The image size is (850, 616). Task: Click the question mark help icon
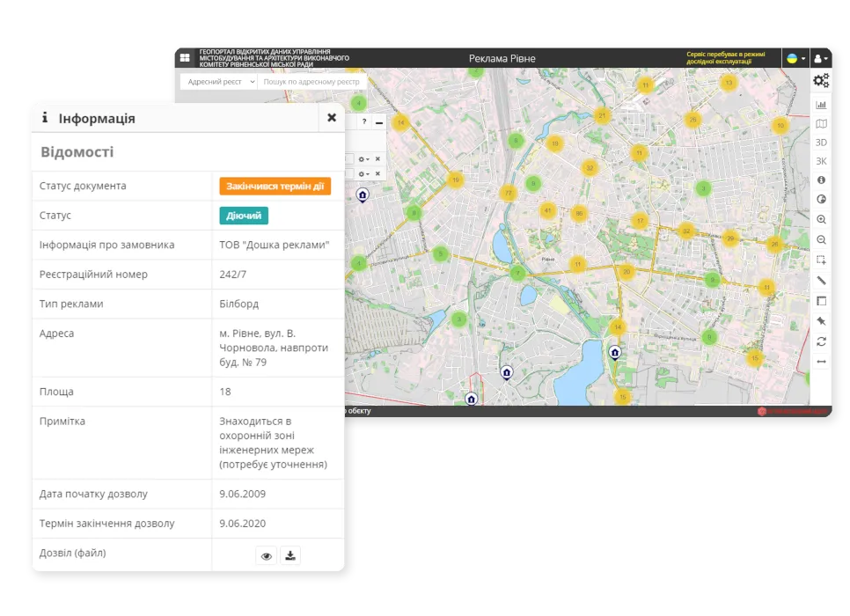[x=364, y=122]
